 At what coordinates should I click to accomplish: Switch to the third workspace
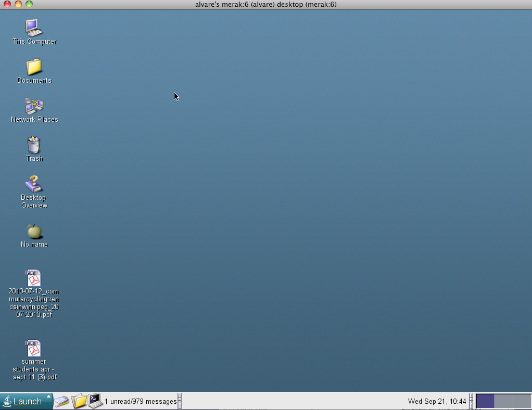pos(522,401)
